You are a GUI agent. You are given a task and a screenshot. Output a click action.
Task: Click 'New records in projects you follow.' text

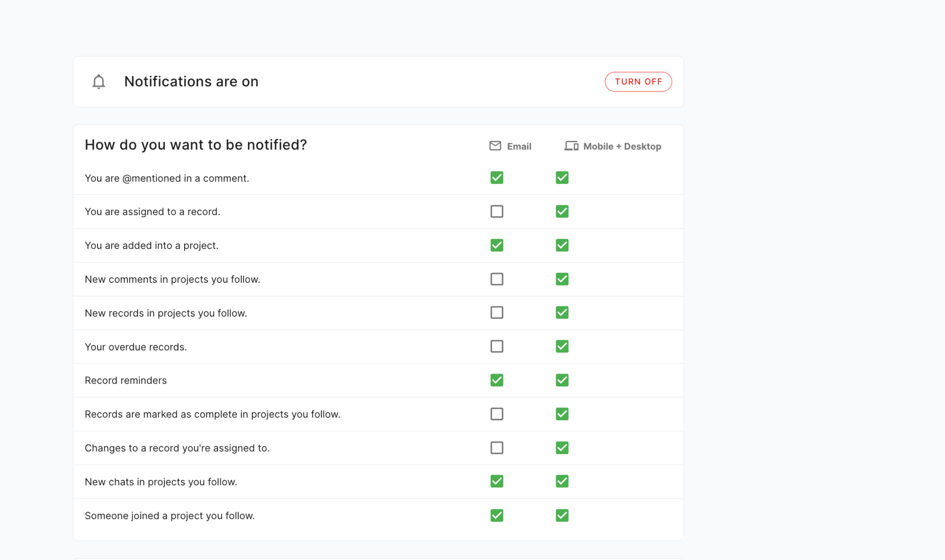click(166, 313)
